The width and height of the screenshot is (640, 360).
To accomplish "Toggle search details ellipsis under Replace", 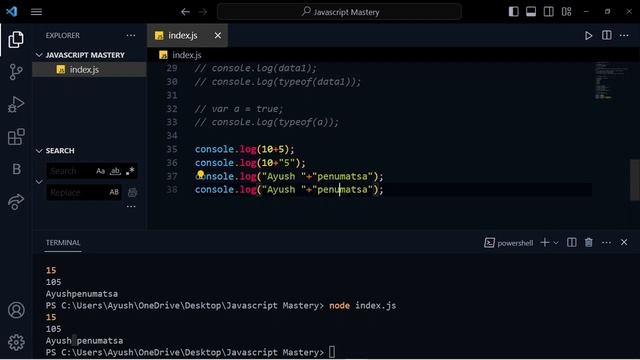I will click(x=131, y=207).
